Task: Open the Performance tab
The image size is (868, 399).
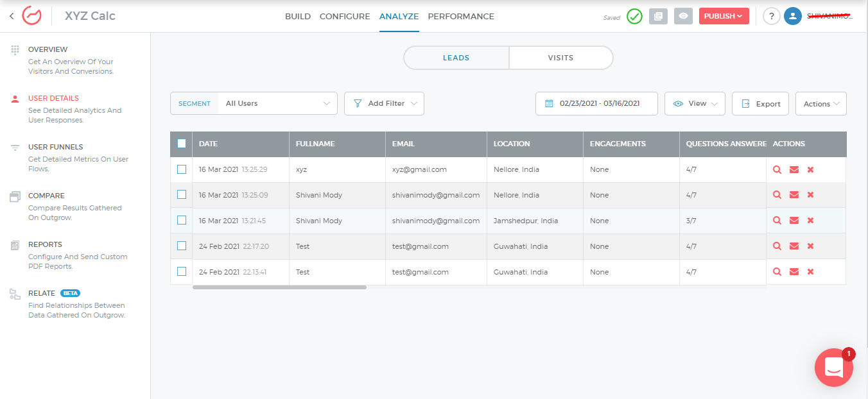Action: coord(461,17)
